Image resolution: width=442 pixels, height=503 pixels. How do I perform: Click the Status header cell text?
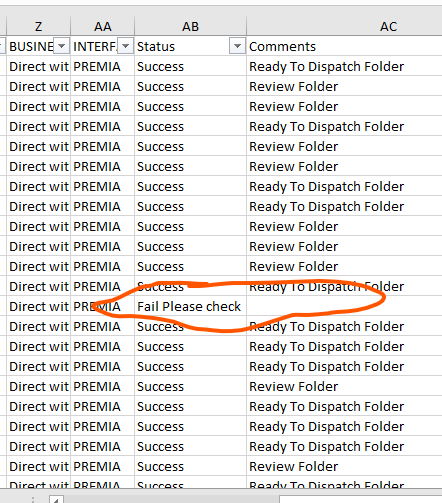coord(156,46)
